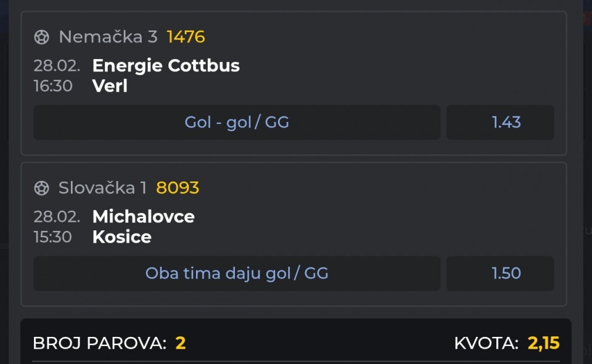Open the Kosice team name
Viewport: 592px width, 364px height.
121,237
